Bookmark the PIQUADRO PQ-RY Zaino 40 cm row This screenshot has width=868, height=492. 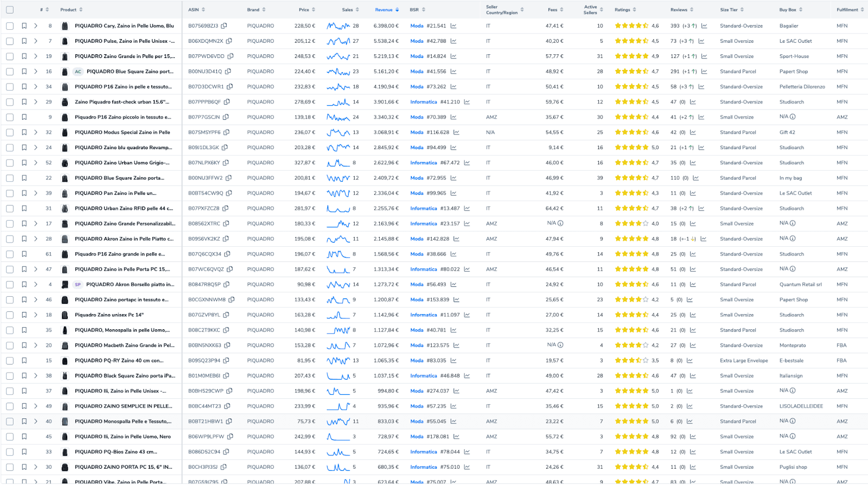click(24, 360)
